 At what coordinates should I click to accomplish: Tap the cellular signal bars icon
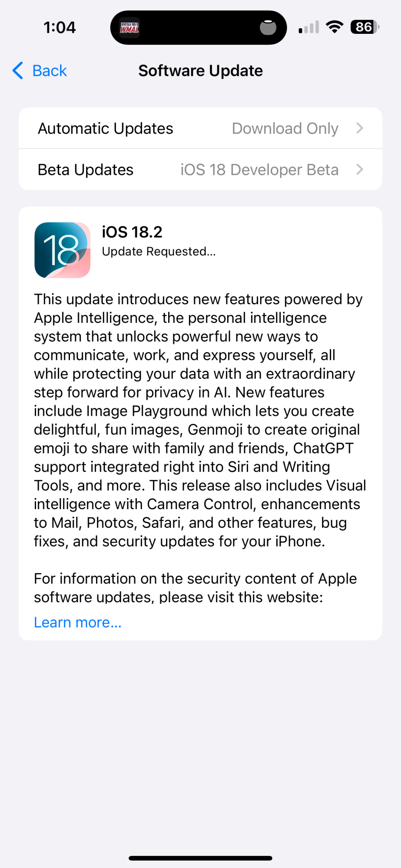pos(309,27)
